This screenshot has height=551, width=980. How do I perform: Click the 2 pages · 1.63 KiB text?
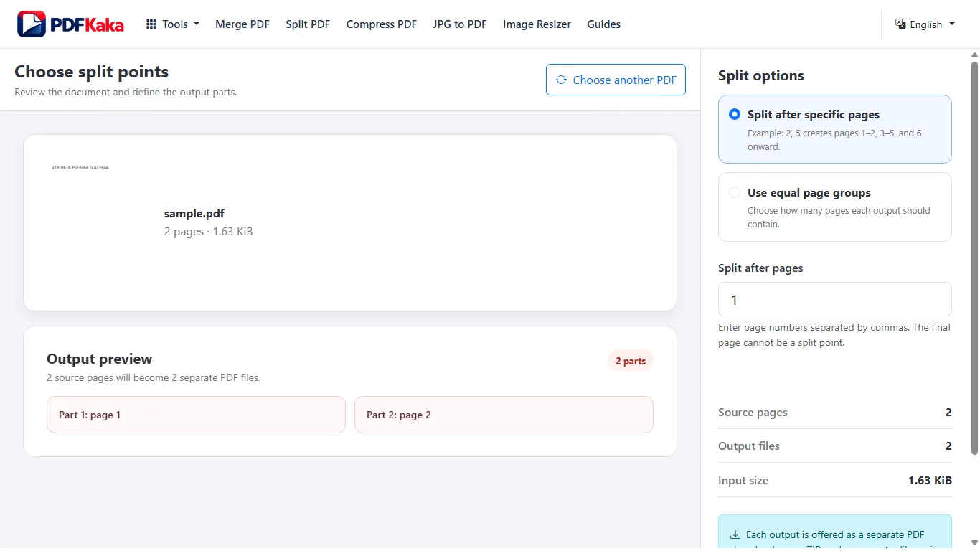[208, 232]
